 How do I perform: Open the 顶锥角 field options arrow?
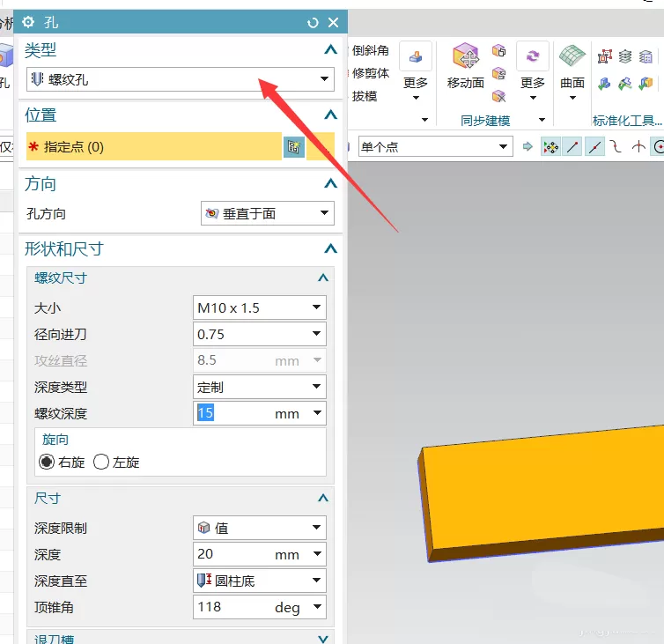[x=317, y=607]
